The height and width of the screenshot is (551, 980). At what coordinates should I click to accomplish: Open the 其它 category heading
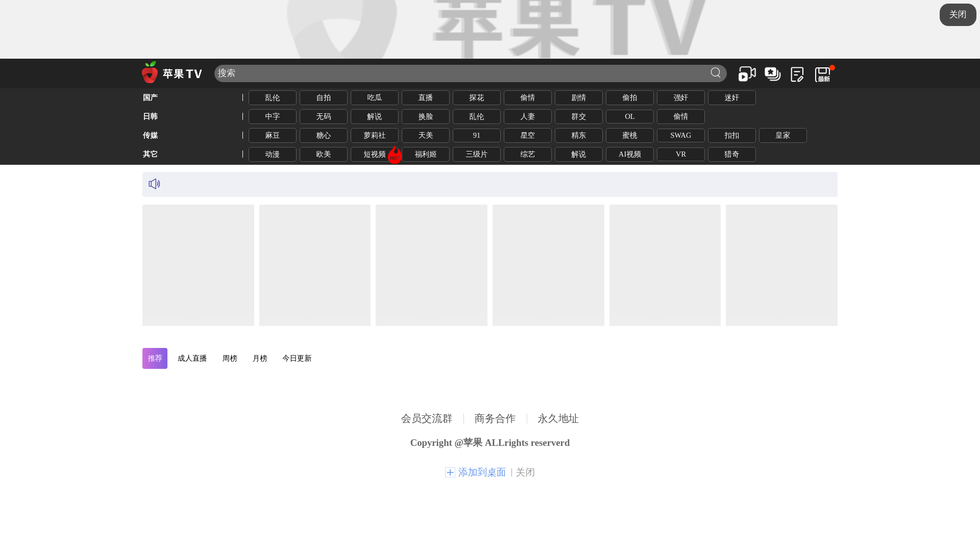(x=150, y=154)
